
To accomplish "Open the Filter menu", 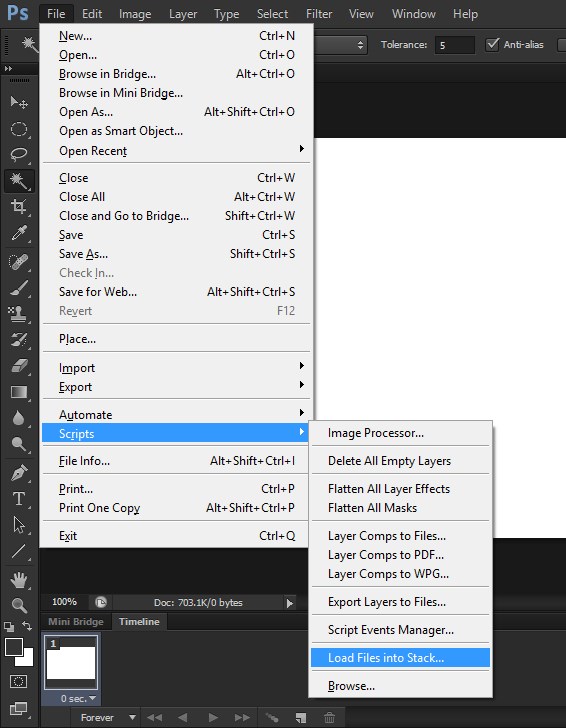I will pos(319,14).
